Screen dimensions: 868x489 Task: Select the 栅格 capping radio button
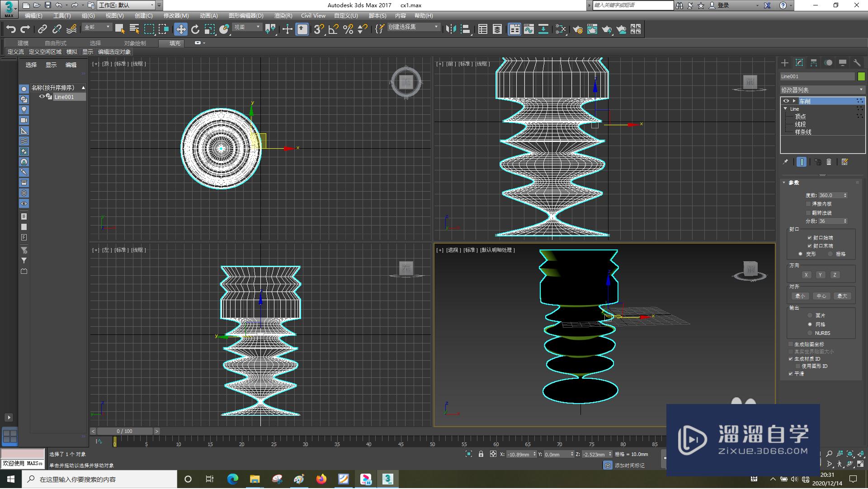(830, 254)
